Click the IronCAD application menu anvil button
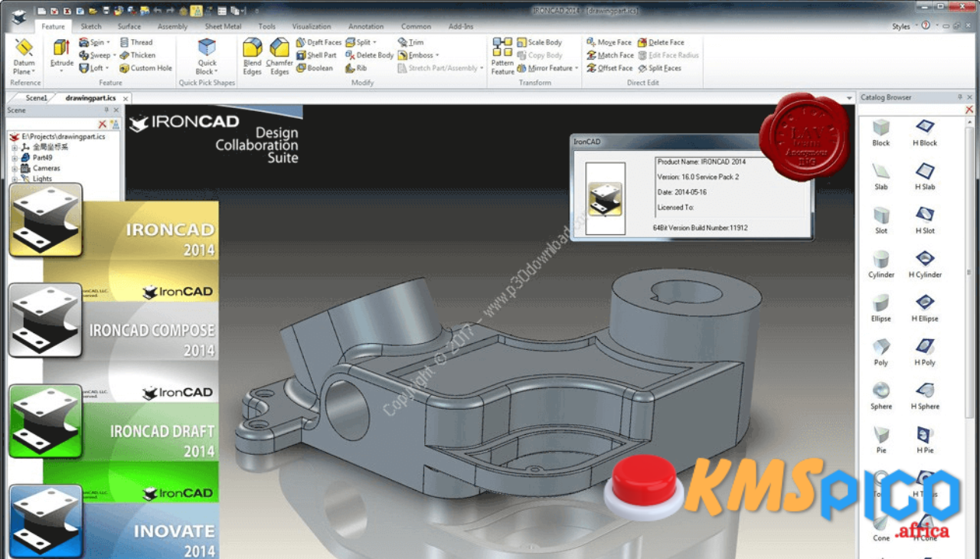980x559 pixels. click(x=18, y=16)
